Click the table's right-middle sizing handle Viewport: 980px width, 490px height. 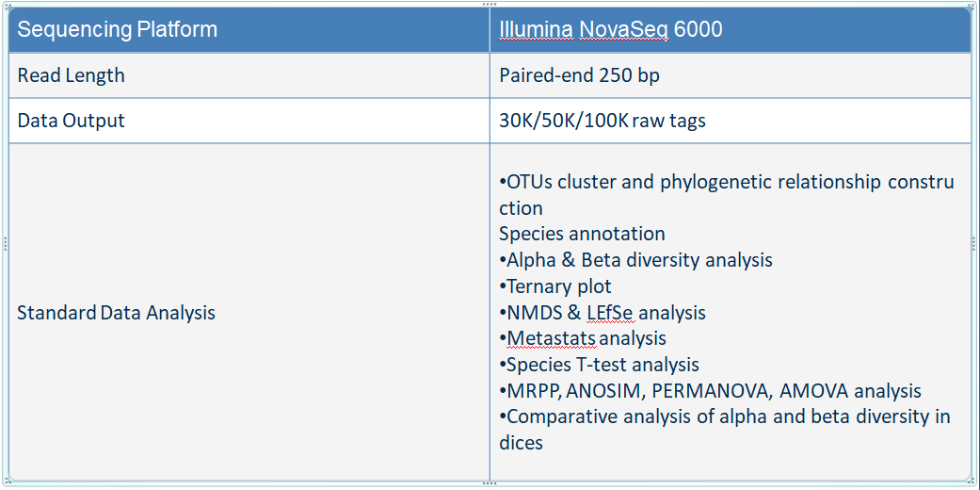coord(974,243)
